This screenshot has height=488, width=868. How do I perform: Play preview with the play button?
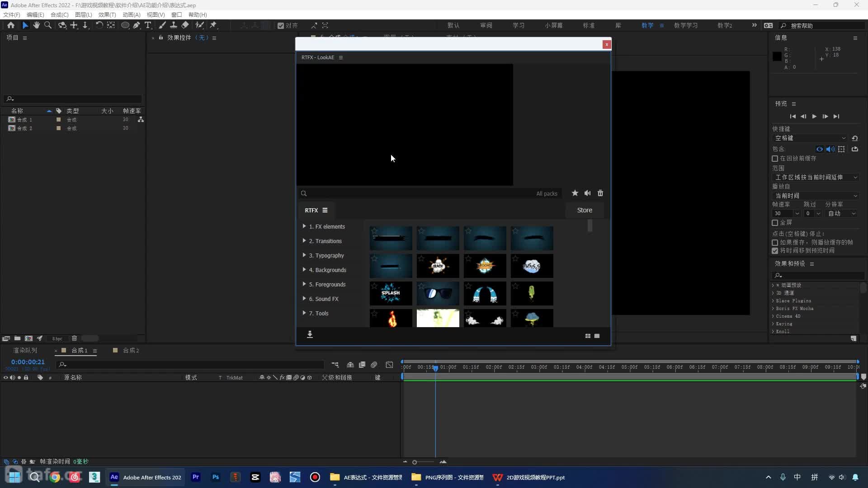click(814, 117)
